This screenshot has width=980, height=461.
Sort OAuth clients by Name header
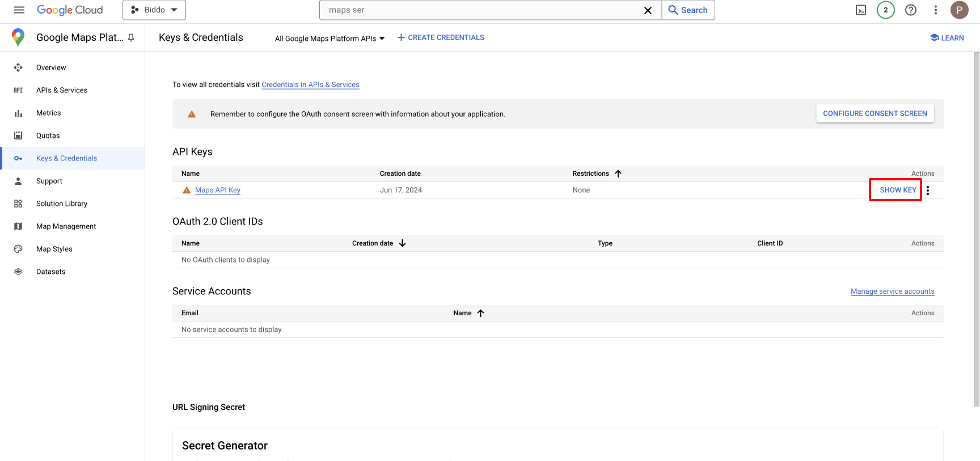coord(191,243)
